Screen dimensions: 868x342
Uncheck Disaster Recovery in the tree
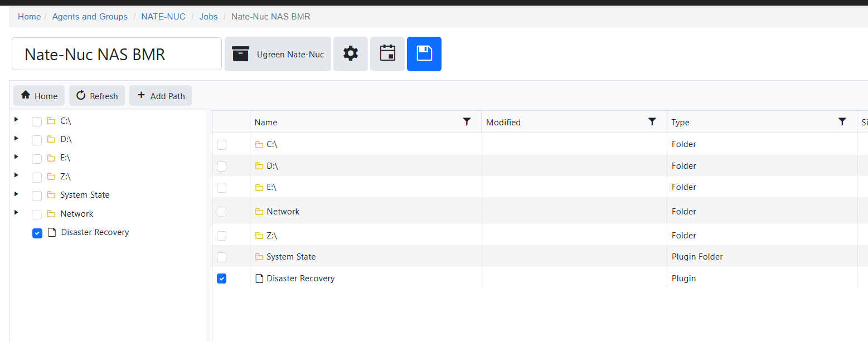point(37,233)
